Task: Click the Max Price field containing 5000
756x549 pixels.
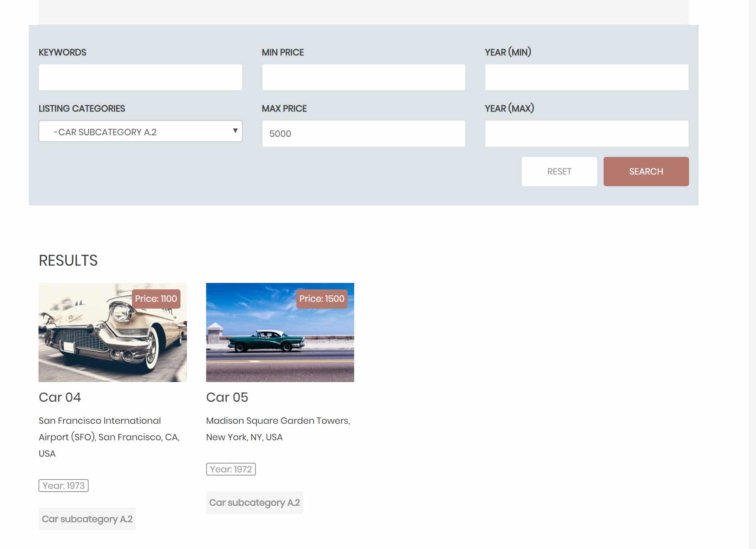Action: click(363, 133)
